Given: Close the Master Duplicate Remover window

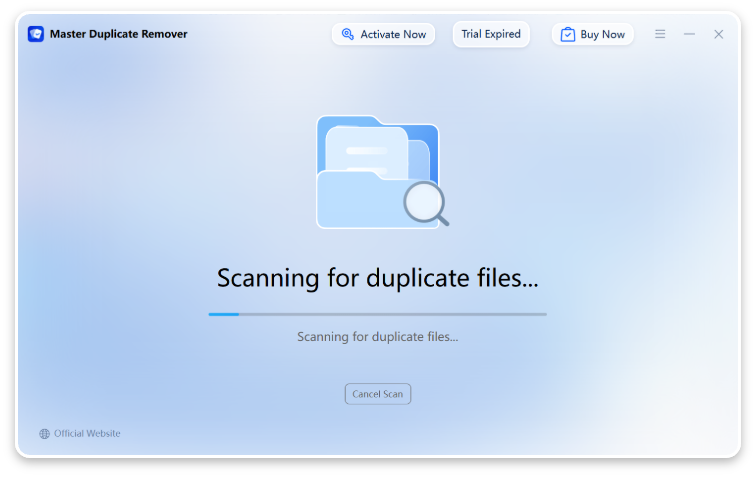Looking at the screenshot, I should (718, 34).
